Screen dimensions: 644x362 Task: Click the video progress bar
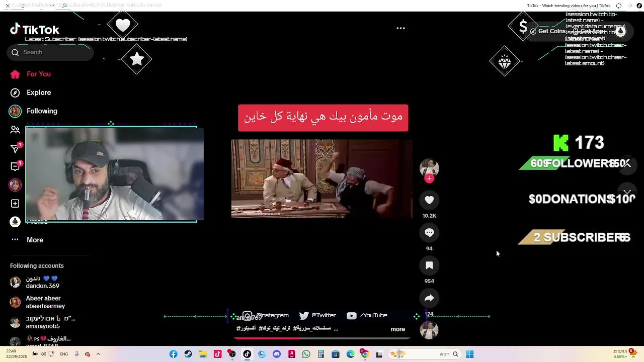point(323,338)
